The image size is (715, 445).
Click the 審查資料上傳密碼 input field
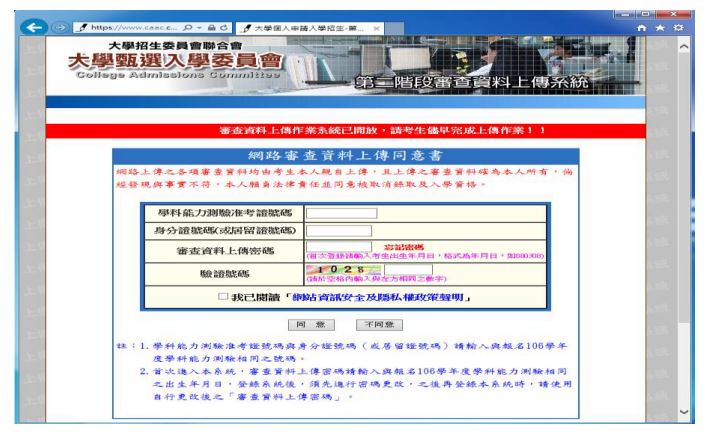[339, 247]
